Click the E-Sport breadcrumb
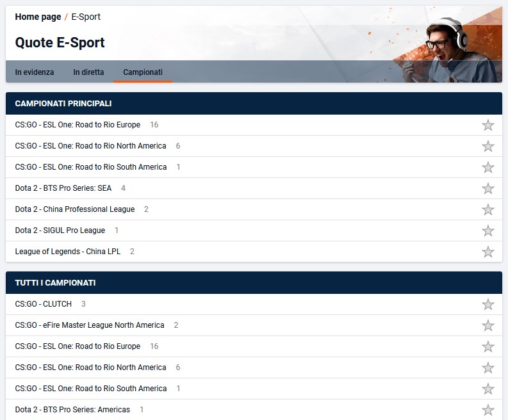The image size is (508, 420). pyautogui.click(x=86, y=17)
